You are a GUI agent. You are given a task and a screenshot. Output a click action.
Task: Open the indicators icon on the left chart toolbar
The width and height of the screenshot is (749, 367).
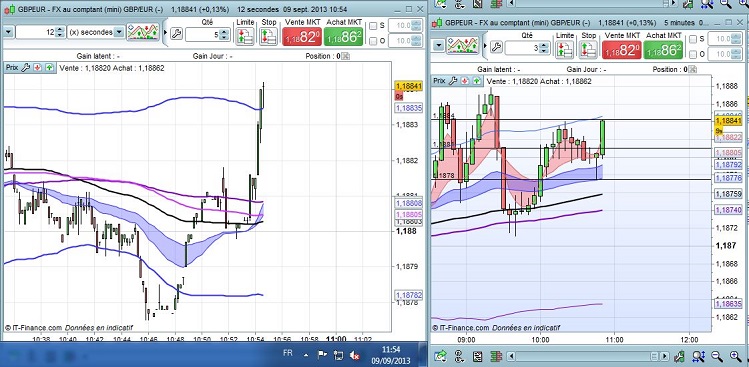coord(143,32)
